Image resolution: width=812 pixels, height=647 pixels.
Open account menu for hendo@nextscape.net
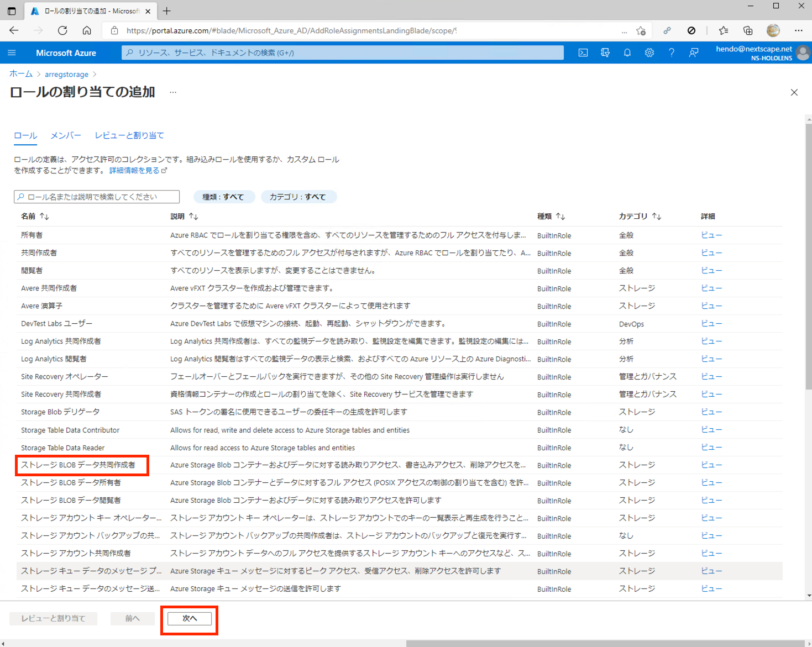762,52
